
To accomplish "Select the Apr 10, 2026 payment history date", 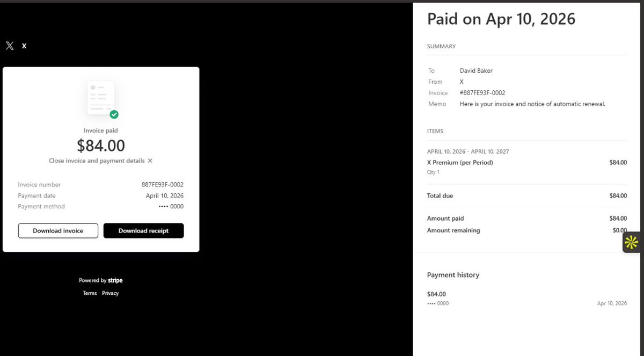I will point(612,303).
